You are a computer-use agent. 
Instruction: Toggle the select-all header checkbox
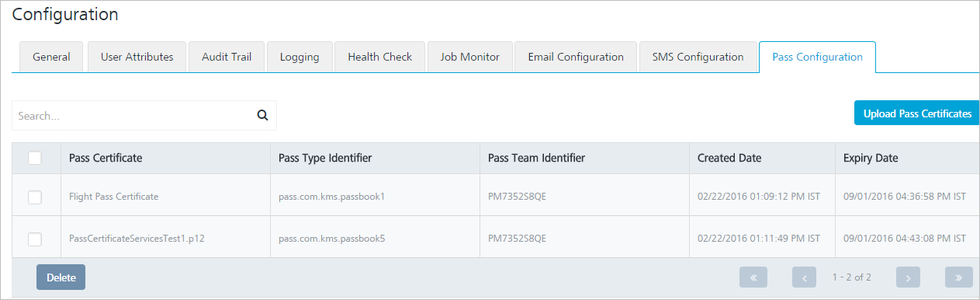[35, 158]
